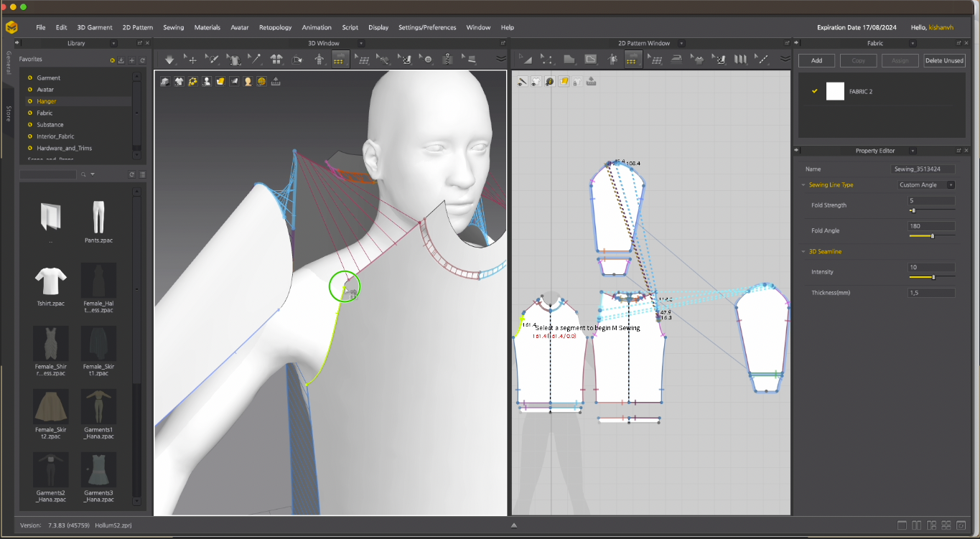Click the Copy fabric button
This screenshot has width=980, height=539.
[858, 60]
